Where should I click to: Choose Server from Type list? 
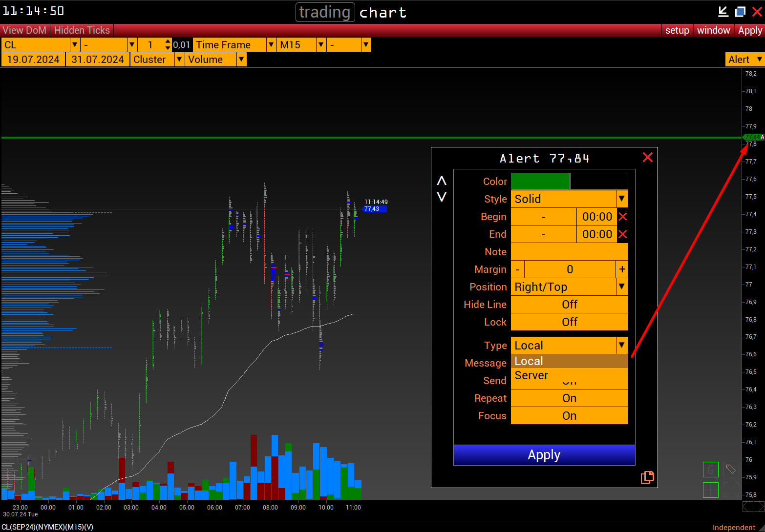[x=531, y=375]
